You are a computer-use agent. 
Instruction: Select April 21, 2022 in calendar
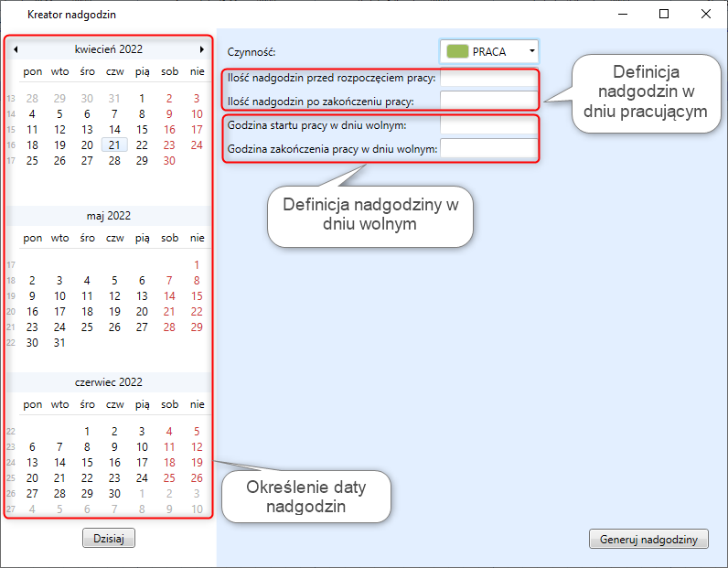[x=114, y=145]
